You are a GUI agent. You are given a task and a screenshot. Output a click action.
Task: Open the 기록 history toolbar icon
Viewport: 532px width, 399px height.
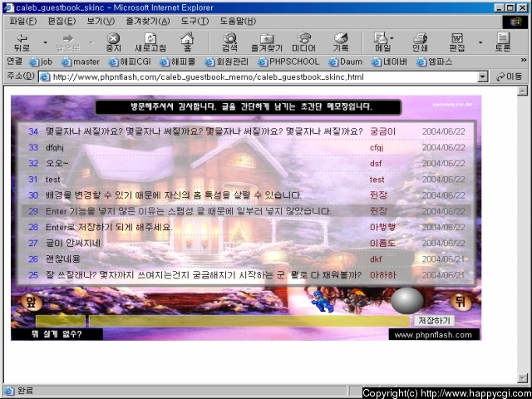point(341,42)
